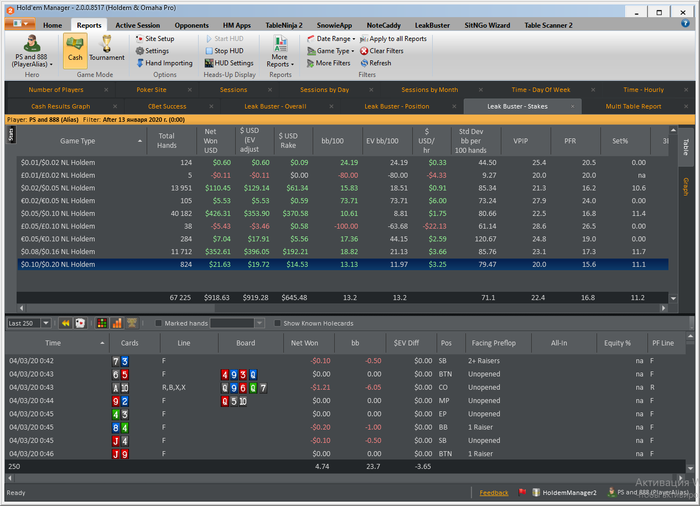Open HUD Settings
The height and width of the screenshot is (506, 700).
coord(229,63)
